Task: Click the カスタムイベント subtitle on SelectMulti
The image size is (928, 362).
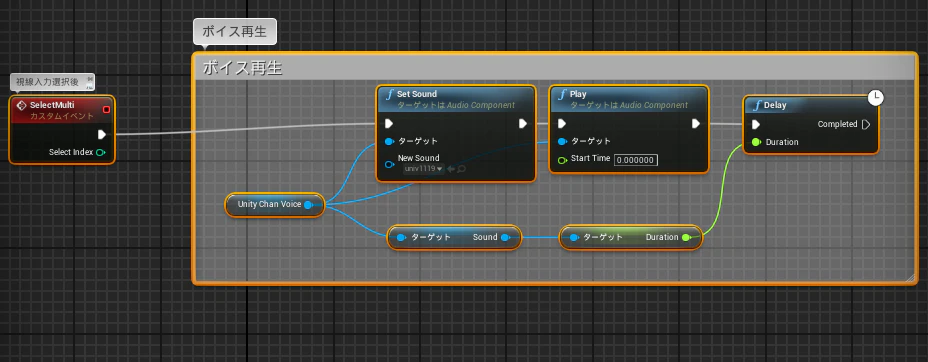Action: coord(62,116)
